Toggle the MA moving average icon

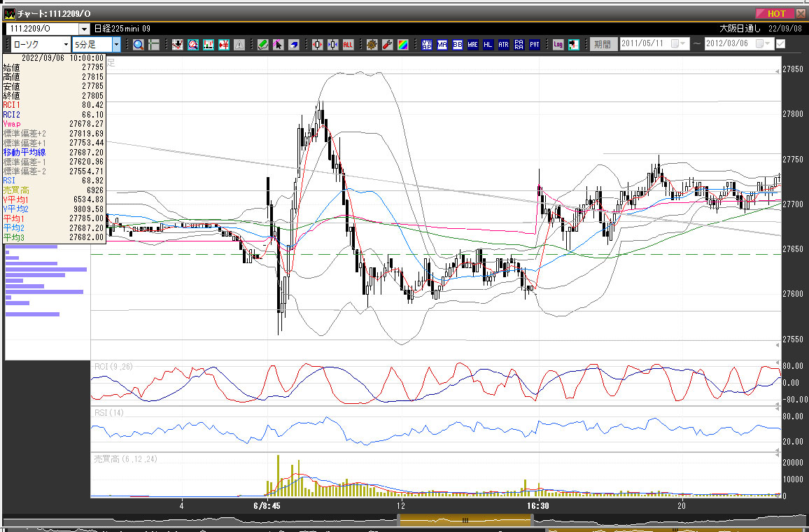tap(442, 45)
